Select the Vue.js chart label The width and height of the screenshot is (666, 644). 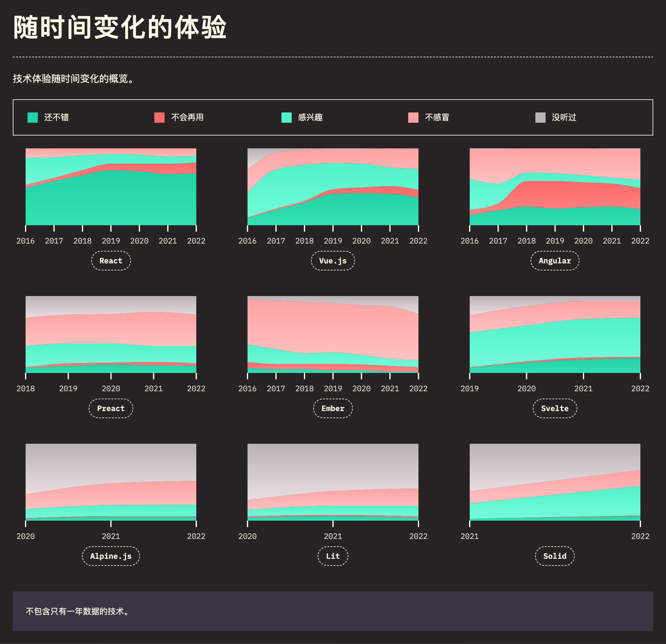333,260
